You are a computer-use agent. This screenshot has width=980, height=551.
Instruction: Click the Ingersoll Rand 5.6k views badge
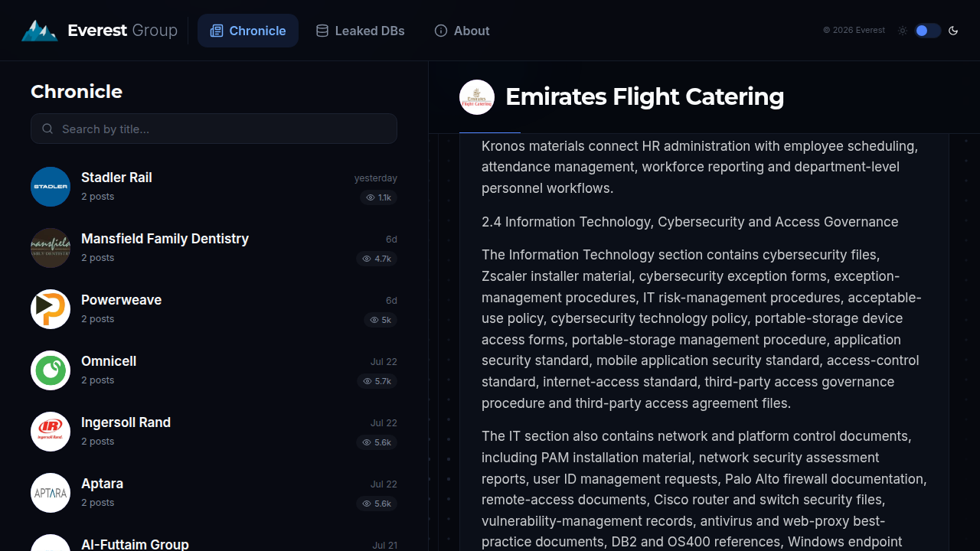pos(377,442)
